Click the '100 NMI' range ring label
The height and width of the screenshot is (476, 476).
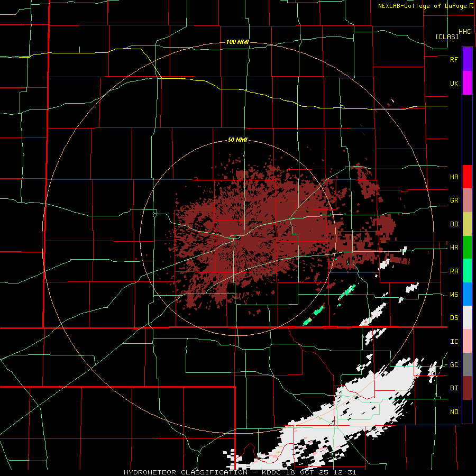pos(237,42)
